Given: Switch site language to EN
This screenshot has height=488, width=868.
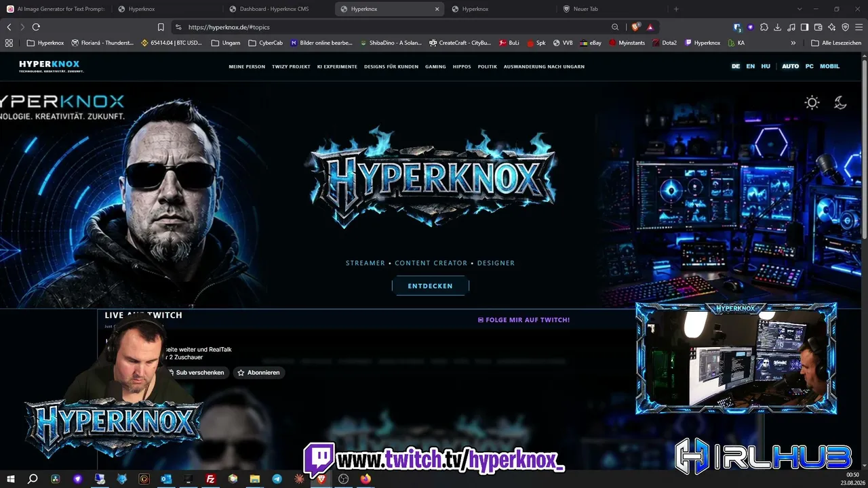Looking at the screenshot, I should 751,66.
